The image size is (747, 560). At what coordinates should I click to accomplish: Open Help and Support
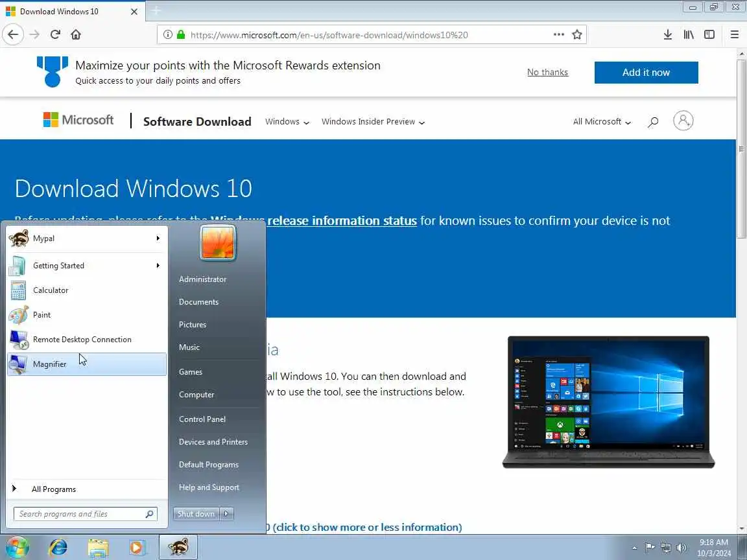point(209,487)
